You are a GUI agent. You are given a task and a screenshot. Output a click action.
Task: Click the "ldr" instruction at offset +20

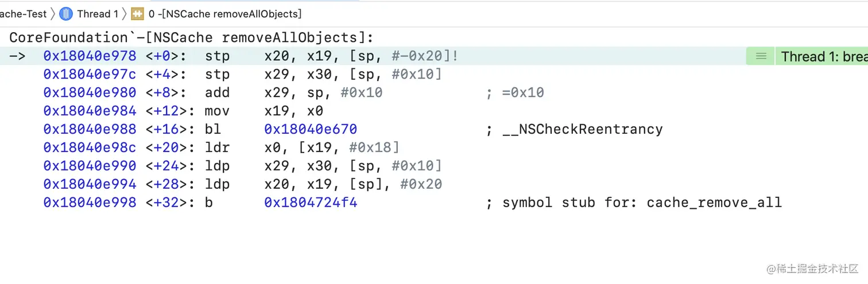217,147
